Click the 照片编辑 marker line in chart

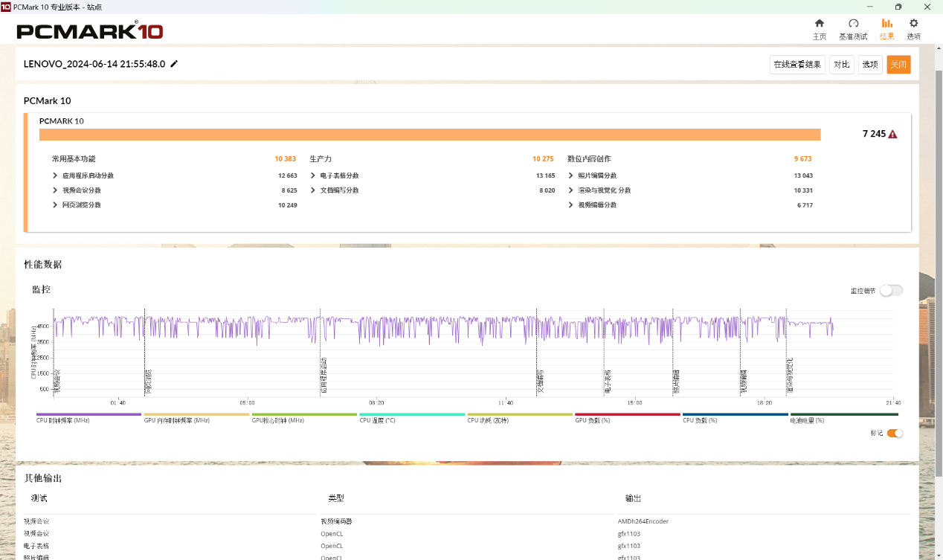[673, 353]
